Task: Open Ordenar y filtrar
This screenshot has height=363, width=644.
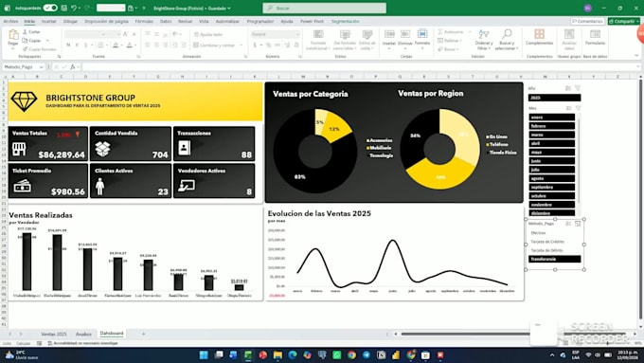Action: point(484,40)
